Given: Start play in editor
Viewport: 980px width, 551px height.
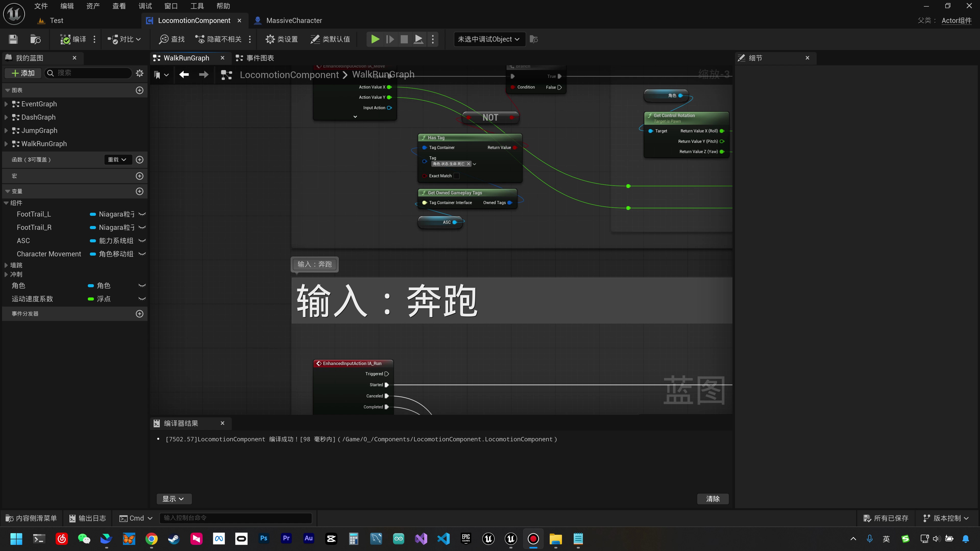Looking at the screenshot, I should (375, 39).
